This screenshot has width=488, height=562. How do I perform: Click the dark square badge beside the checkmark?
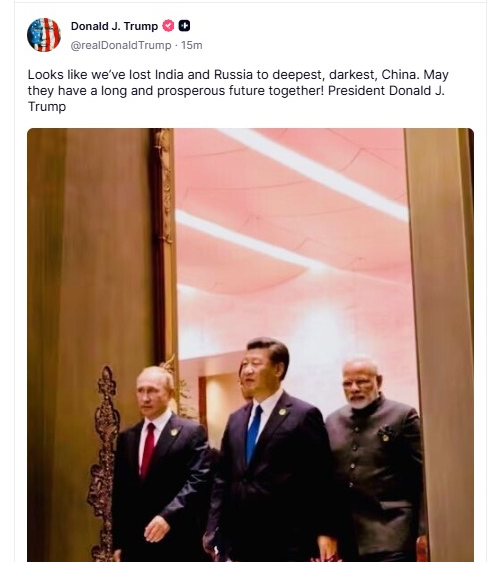184,25
